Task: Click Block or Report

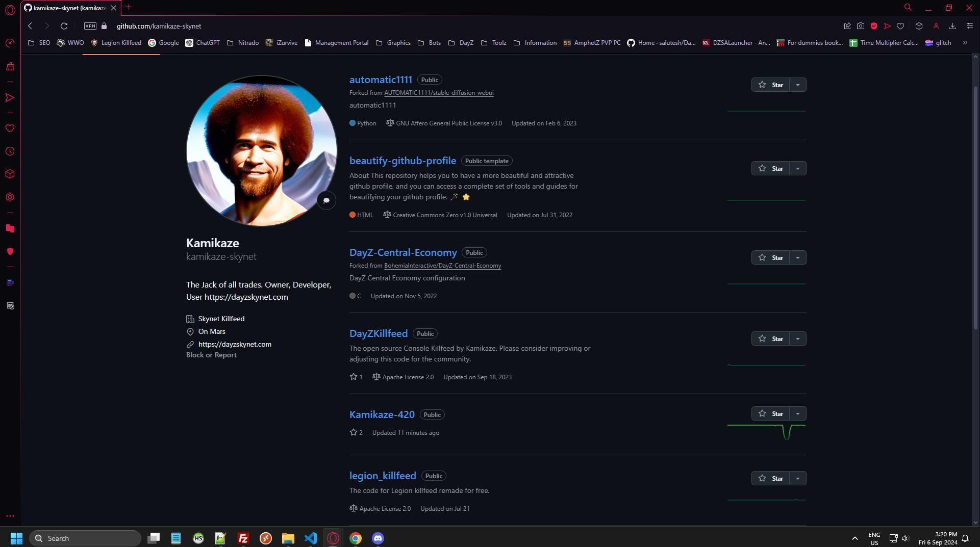Action: pos(211,355)
